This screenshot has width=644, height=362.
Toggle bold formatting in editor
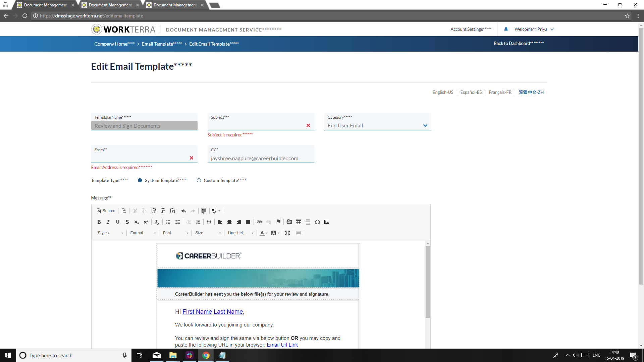99,222
